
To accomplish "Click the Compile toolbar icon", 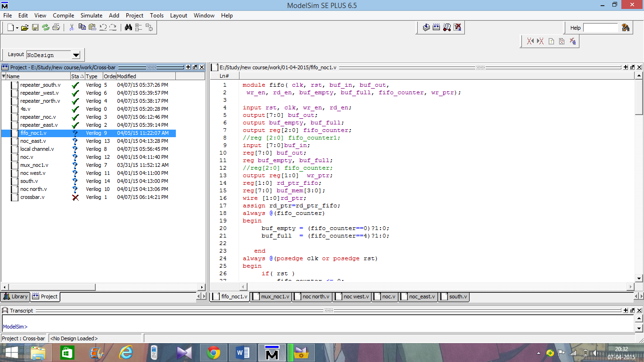I will [426, 28].
